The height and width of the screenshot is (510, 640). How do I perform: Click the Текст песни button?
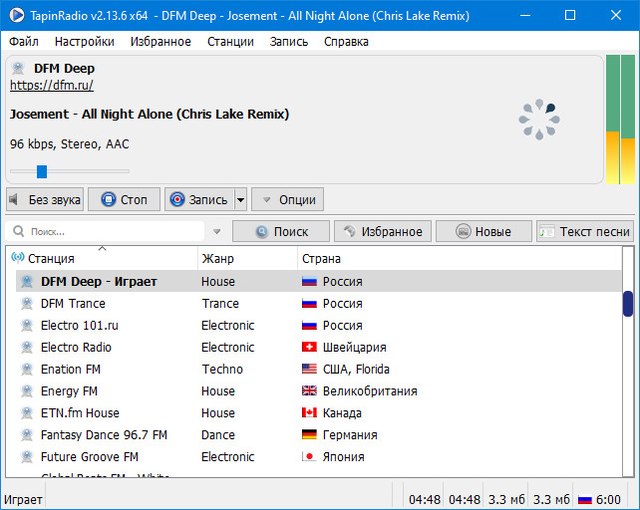585,231
